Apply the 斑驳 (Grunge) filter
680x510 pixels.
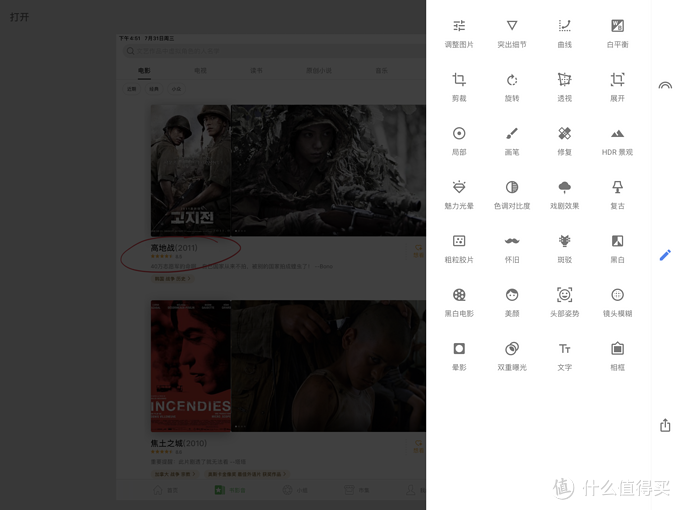click(x=564, y=248)
